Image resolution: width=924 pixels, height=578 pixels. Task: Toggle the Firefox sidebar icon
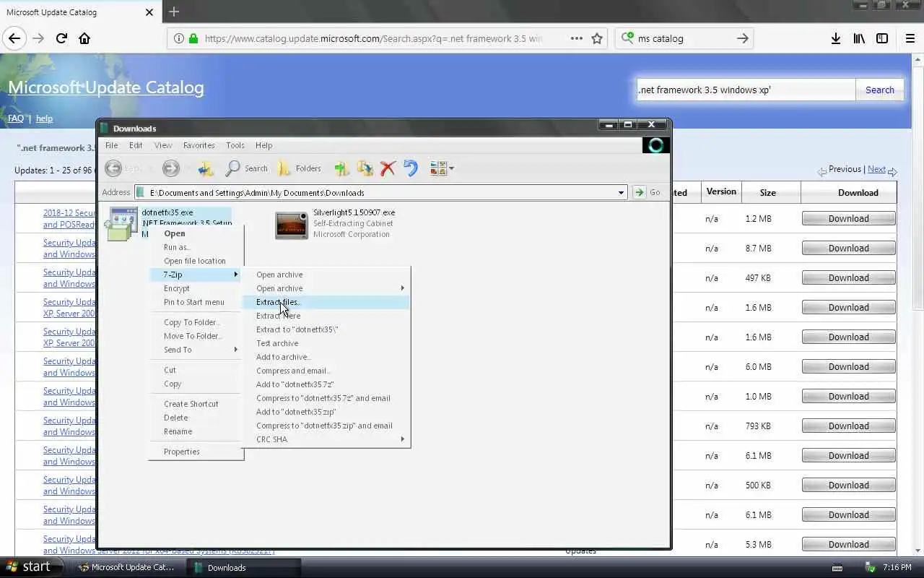(882, 38)
